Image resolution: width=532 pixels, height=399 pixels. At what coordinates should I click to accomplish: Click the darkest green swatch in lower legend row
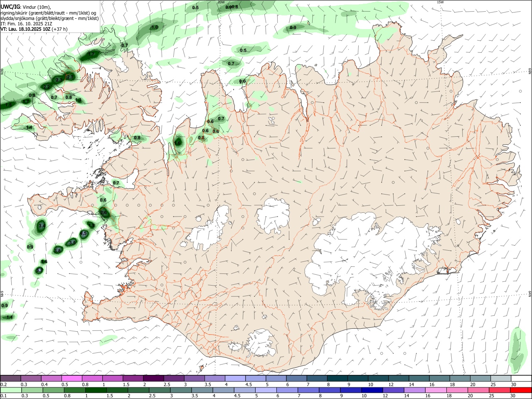tap(96, 390)
